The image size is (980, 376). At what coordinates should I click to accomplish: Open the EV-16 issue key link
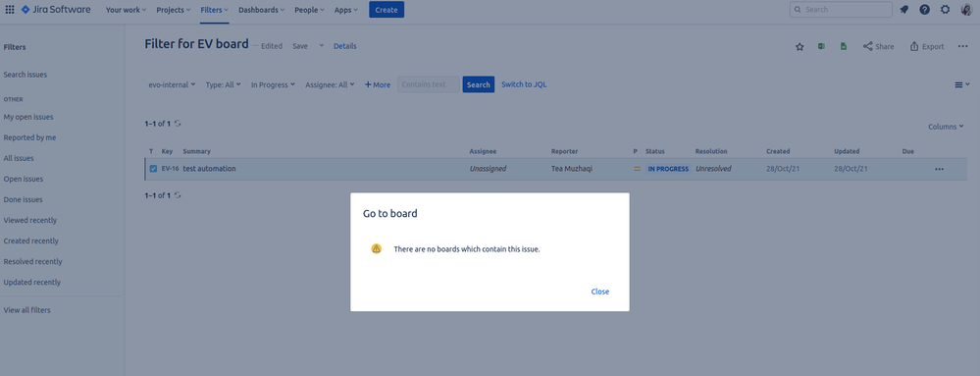[170, 169]
